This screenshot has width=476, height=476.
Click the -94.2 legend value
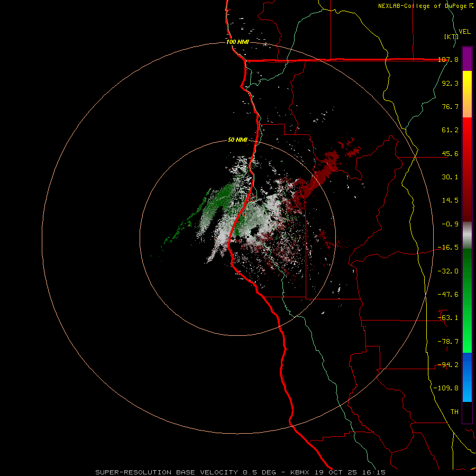(x=448, y=365)
